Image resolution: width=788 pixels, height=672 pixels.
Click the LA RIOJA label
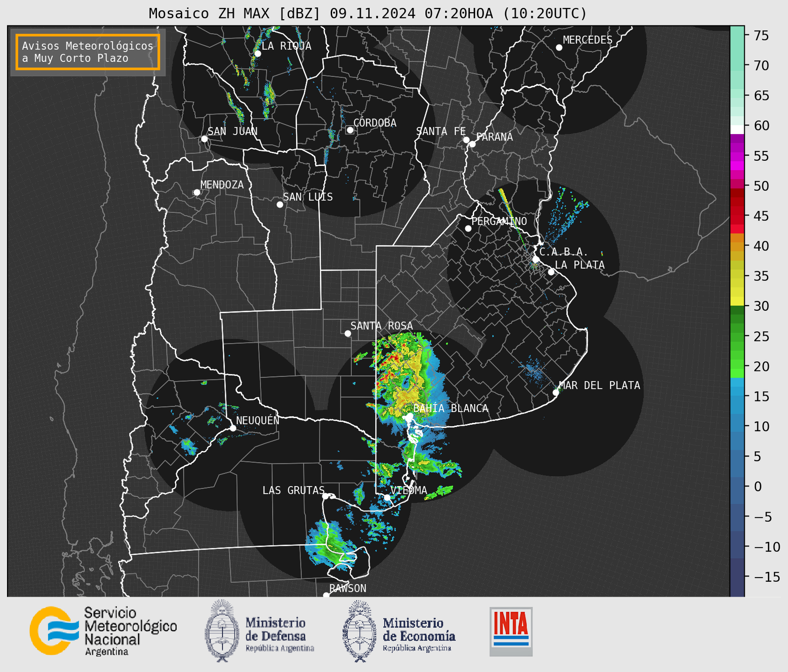pyautogui.click(x=286, y=46)
